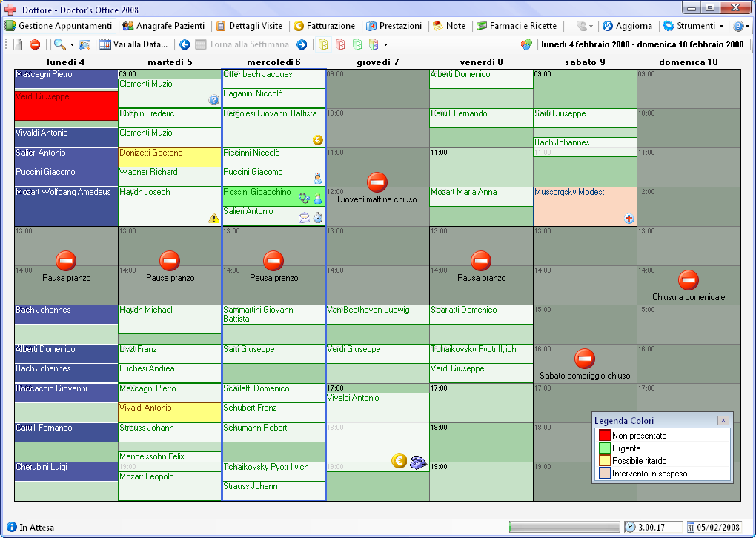Click the status bar calendar date icon

[691, 528]
